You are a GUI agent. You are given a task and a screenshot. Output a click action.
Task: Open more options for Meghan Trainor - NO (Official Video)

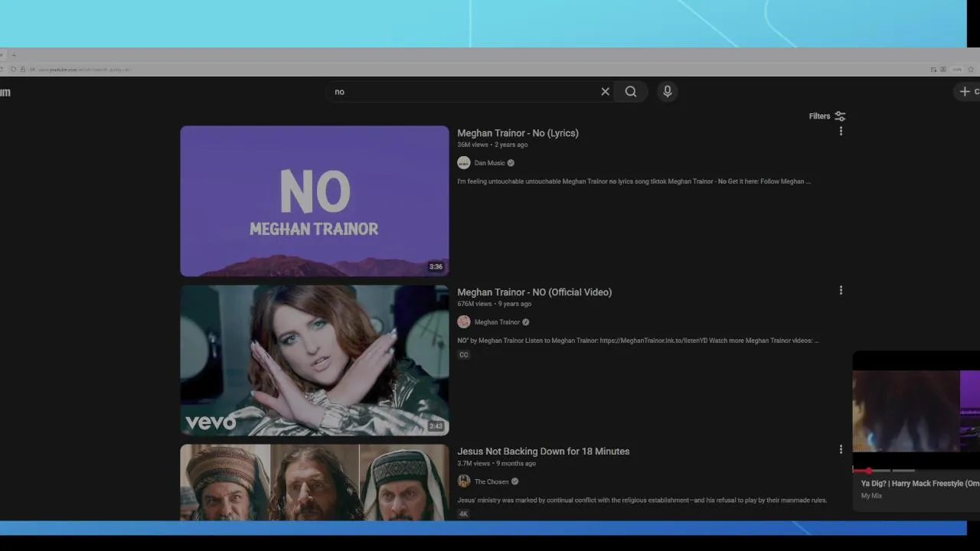841,291
